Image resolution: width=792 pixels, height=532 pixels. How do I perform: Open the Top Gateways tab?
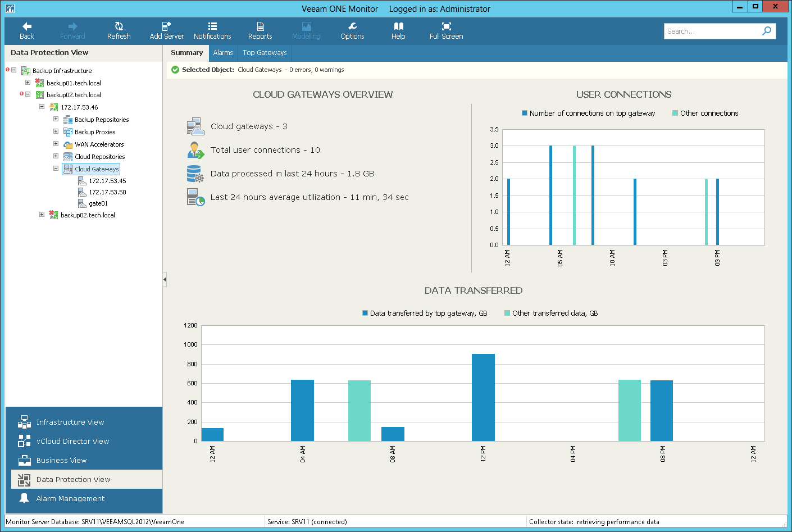tap(265, 53)
